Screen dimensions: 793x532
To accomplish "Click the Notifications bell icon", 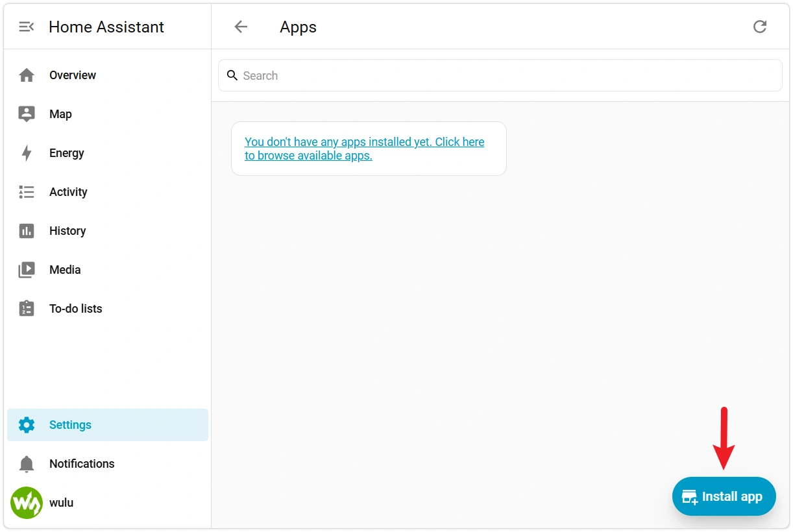I will (x=27, y=464).
